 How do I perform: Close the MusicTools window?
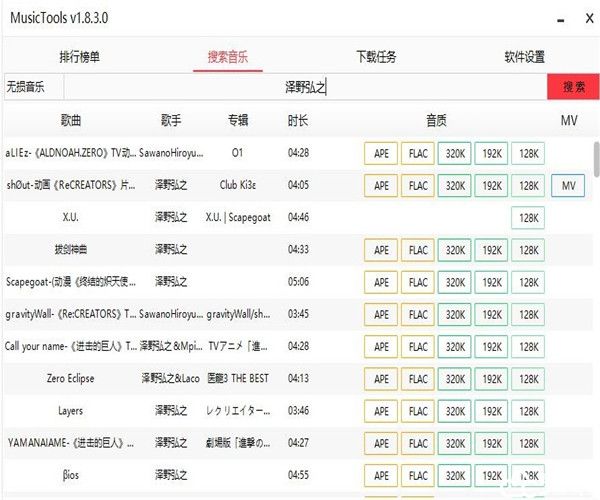click(x=590, y=18)
